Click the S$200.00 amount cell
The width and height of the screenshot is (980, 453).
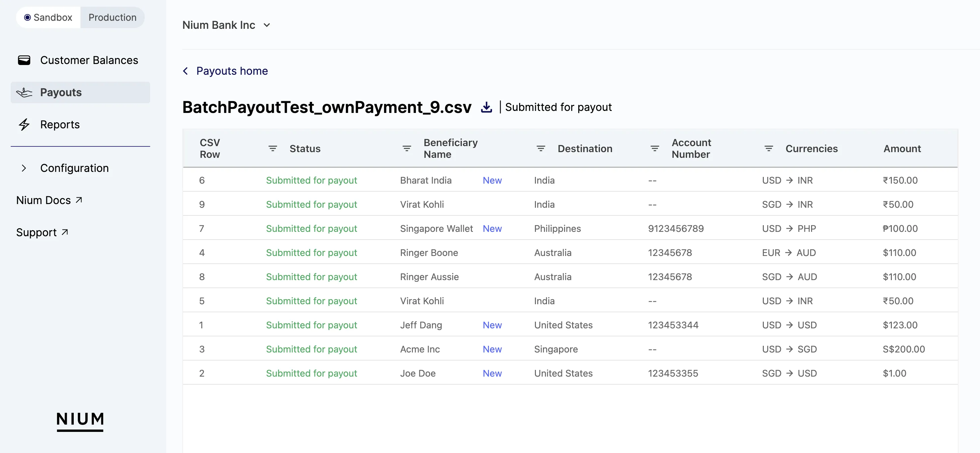click(904, 349)
